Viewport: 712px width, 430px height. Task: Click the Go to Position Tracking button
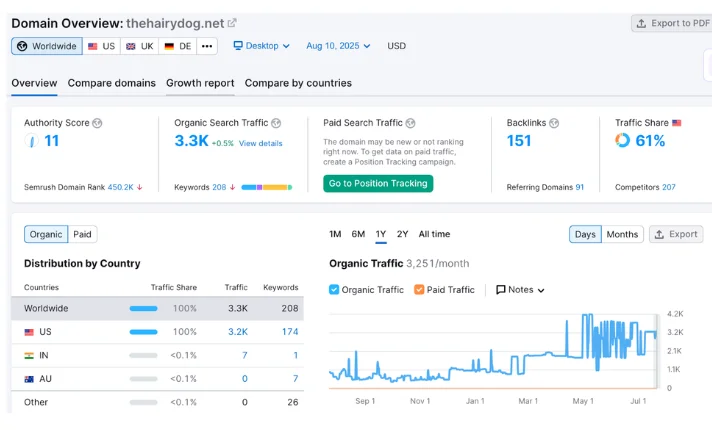(378, 183)
